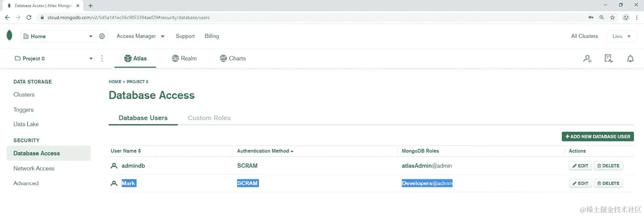
Task: Open Clusters in the sidebar
Action: click(x=24, y=95)
